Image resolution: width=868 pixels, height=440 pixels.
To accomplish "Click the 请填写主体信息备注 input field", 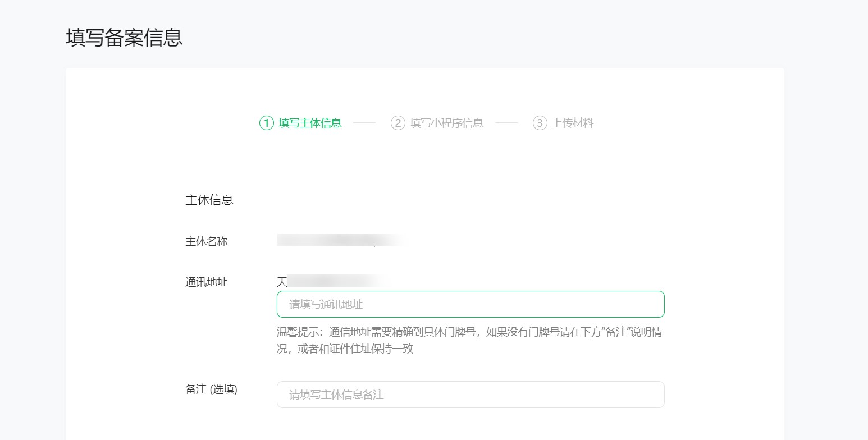I will click(470, 394).
